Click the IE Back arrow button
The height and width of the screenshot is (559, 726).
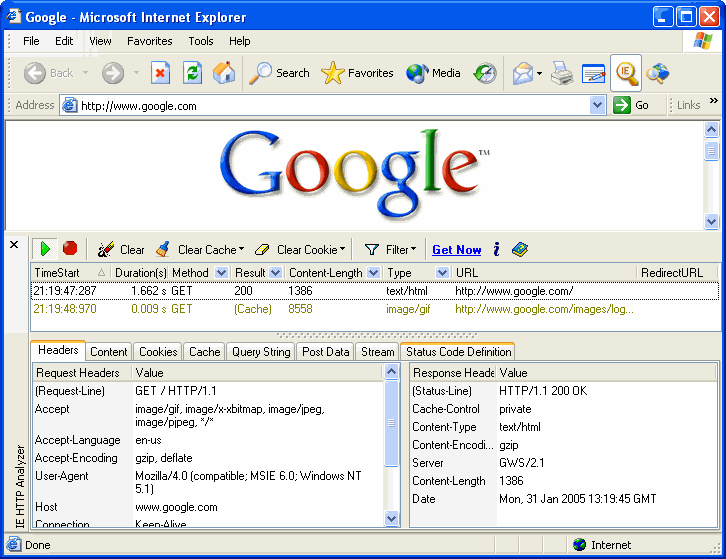[x=48, y=73]
